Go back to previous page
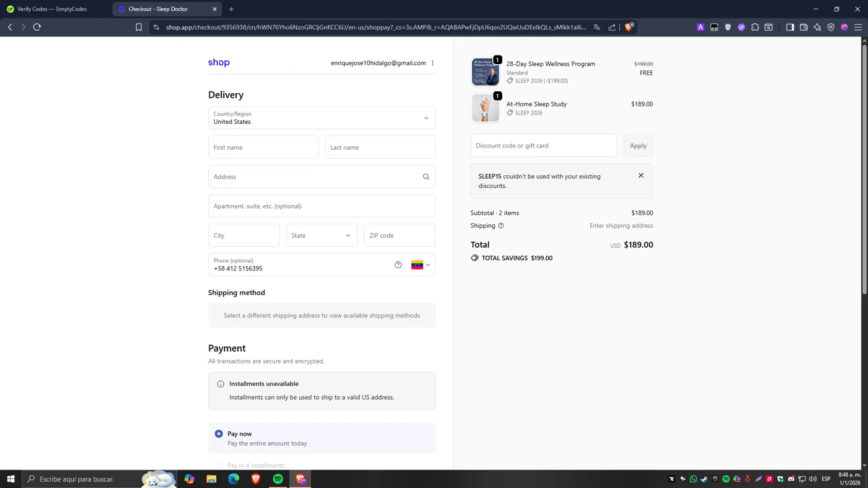 tap(10, 27)
